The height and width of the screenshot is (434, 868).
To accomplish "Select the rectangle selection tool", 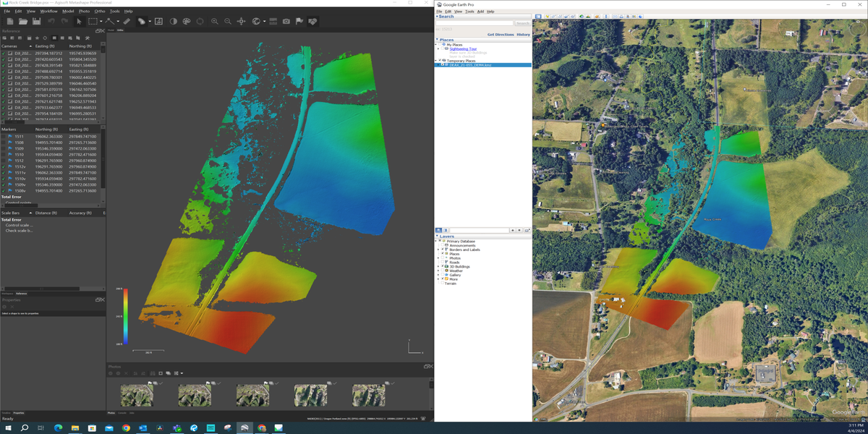I will coord(93,22).
